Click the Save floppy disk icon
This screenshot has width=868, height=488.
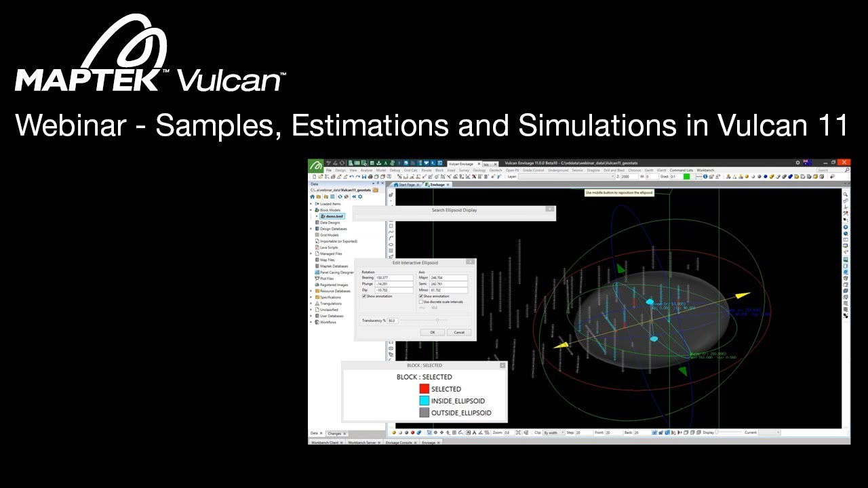click(364, 177)
